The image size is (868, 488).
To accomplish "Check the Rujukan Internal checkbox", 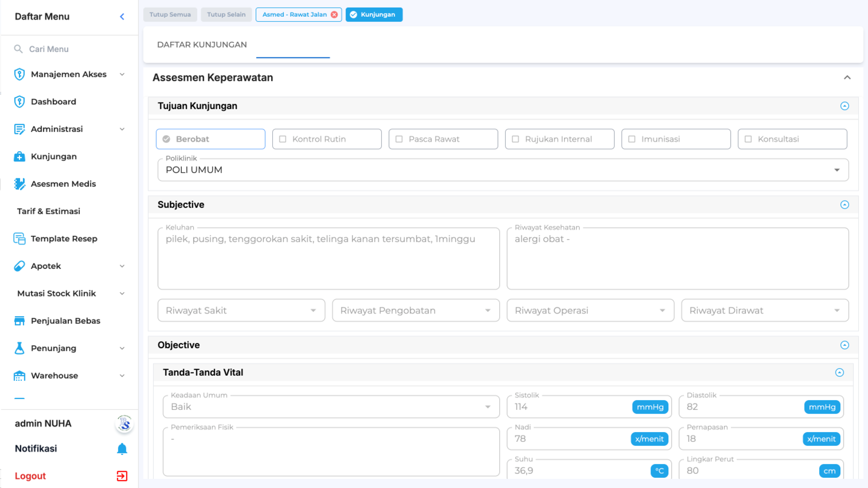I will [x=515, y=139].
